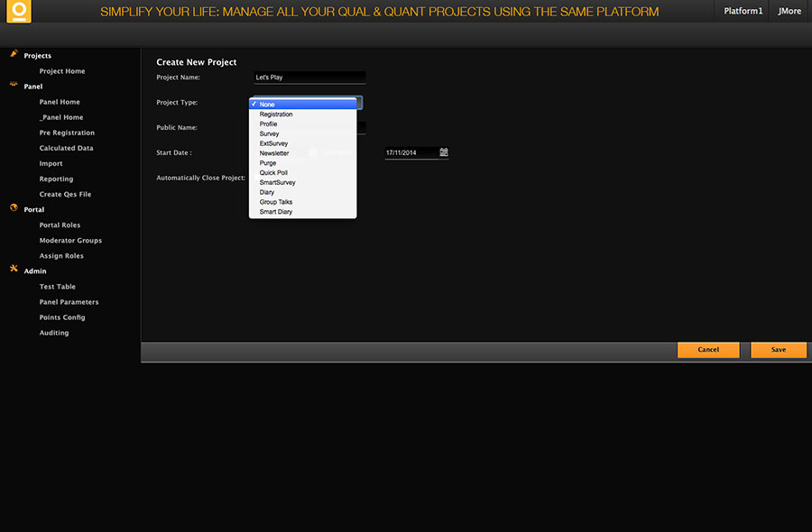Click the Panel section icon
The image size is (812, 532).
14,86
